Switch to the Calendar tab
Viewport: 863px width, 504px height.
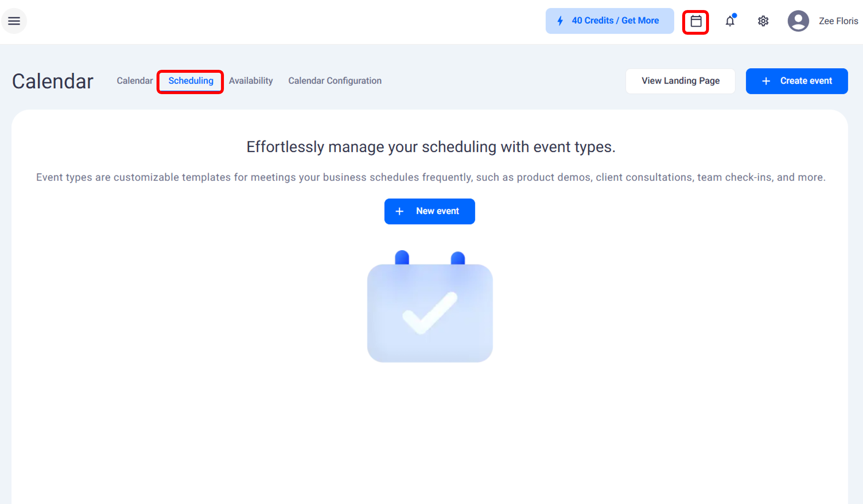click(x=134, y=81)
